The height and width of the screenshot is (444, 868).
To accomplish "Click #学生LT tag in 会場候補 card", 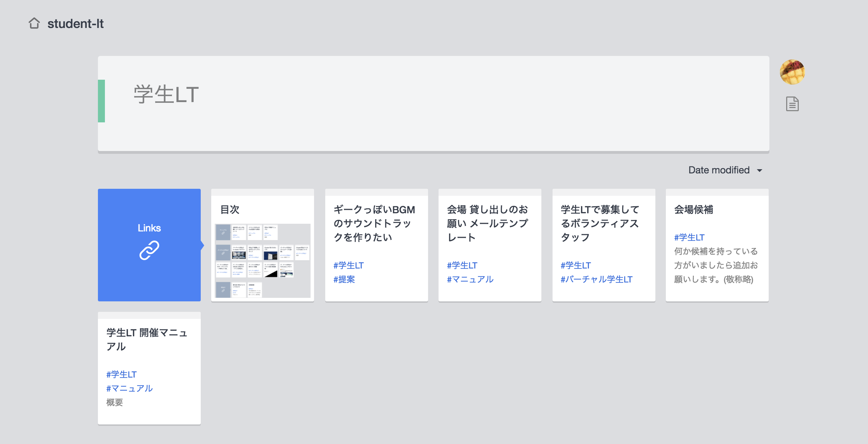I will click(689, 237).
